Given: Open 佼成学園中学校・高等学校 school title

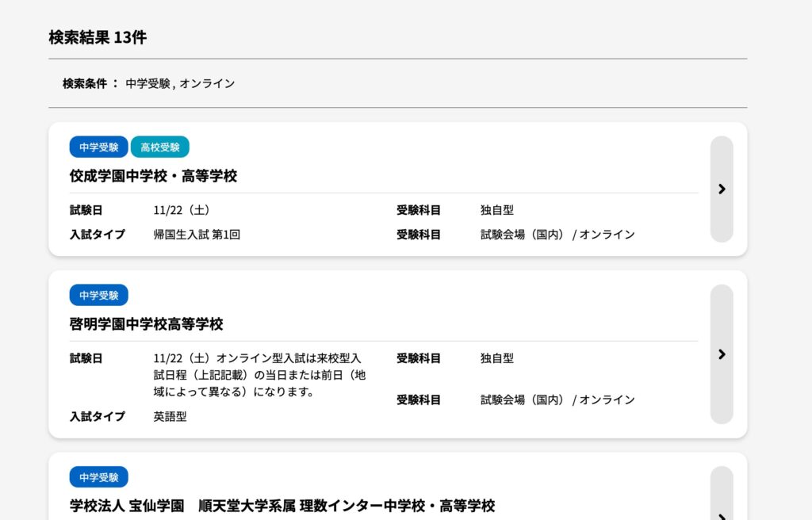Looking at the screenshot, I should [153, 176].
